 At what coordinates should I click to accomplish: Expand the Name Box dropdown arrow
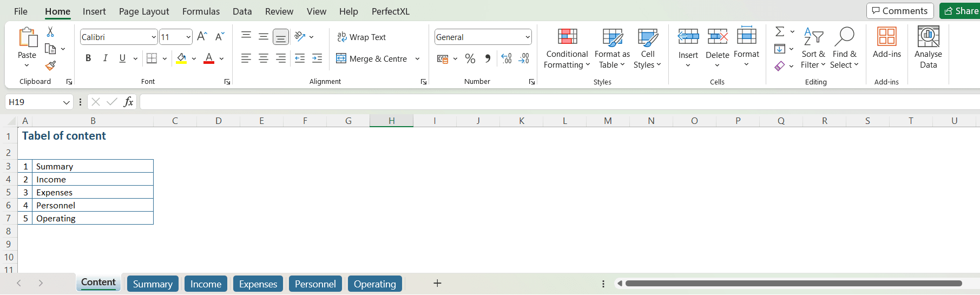click(x=66, y=102)
